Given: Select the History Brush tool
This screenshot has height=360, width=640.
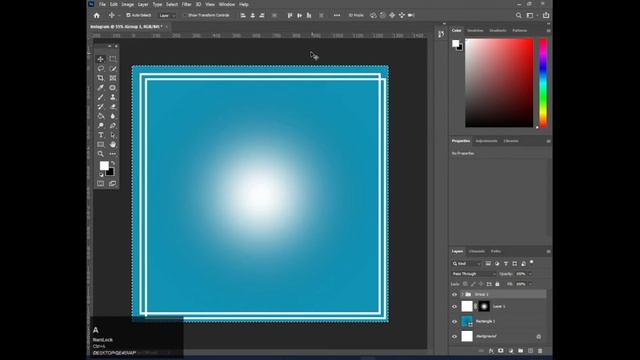Looking at the screenshot, I should (100, 107).
